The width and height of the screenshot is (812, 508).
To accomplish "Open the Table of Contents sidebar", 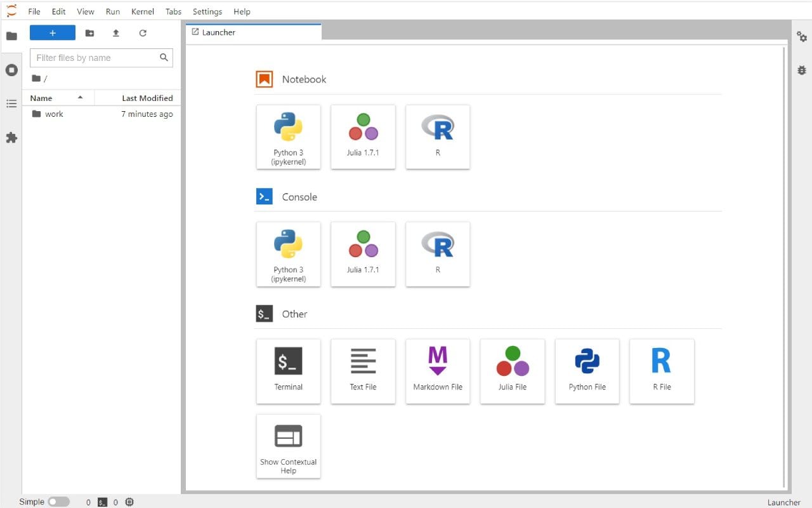I will pos(11,104).
